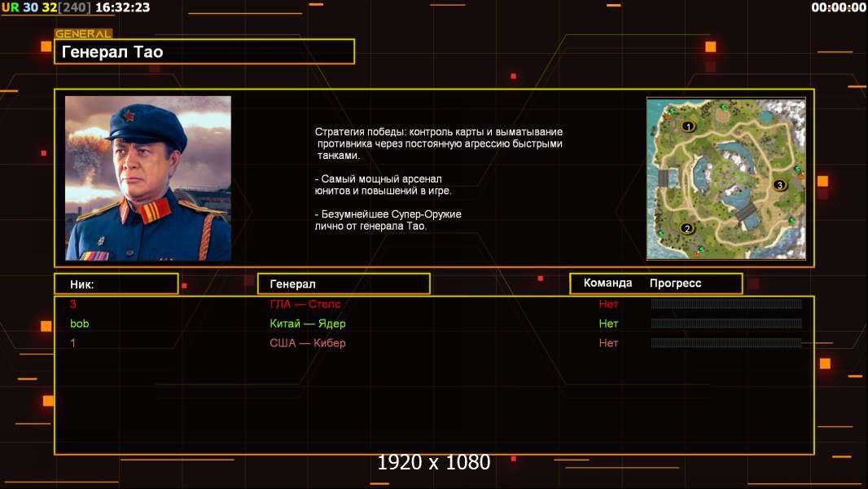Select start position 3 on the map
The width and height of the screenshot is (868, 489).
[x=779, y=185]
